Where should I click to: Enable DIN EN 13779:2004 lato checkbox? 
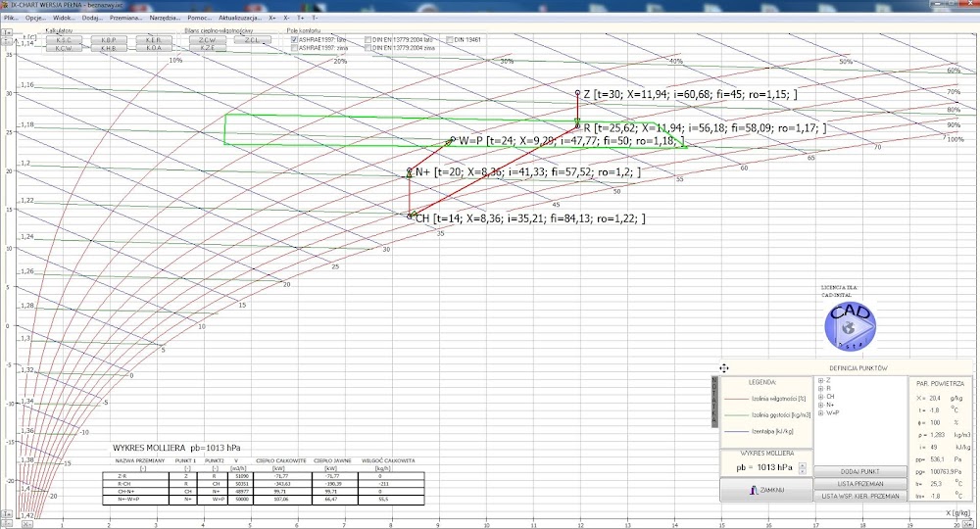point(368,40)
